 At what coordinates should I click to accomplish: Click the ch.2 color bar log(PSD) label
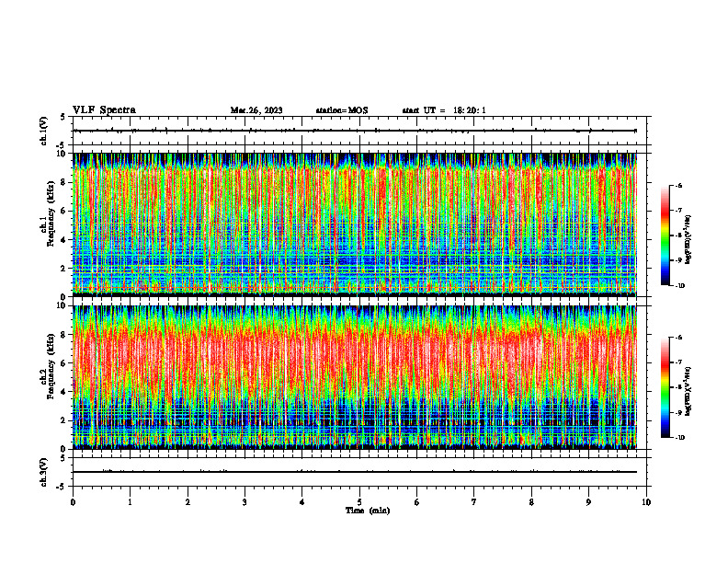tap(688, 391)
